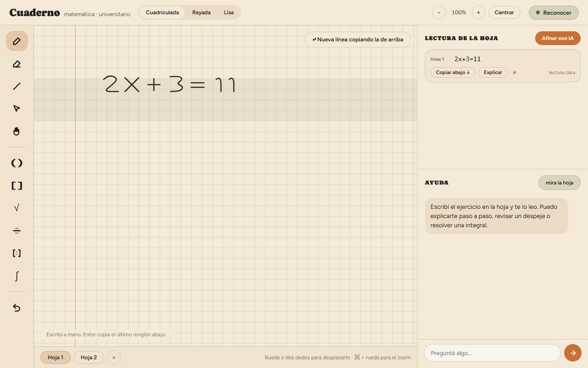Open the Hoja 1 tab
Image resolution: width=588 pixels, height=368 pixels.
pyautogui.click(x=56, y=357)
